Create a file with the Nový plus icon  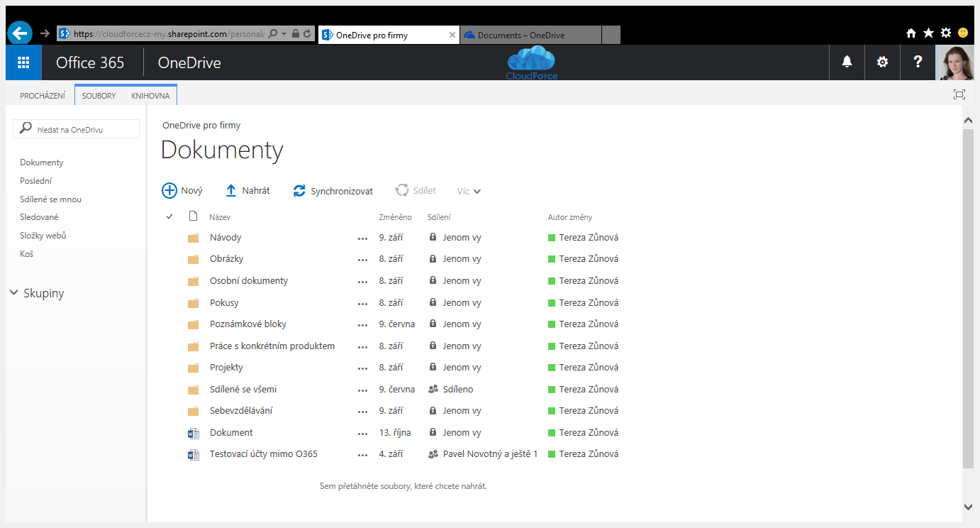(x=169, y=190)
